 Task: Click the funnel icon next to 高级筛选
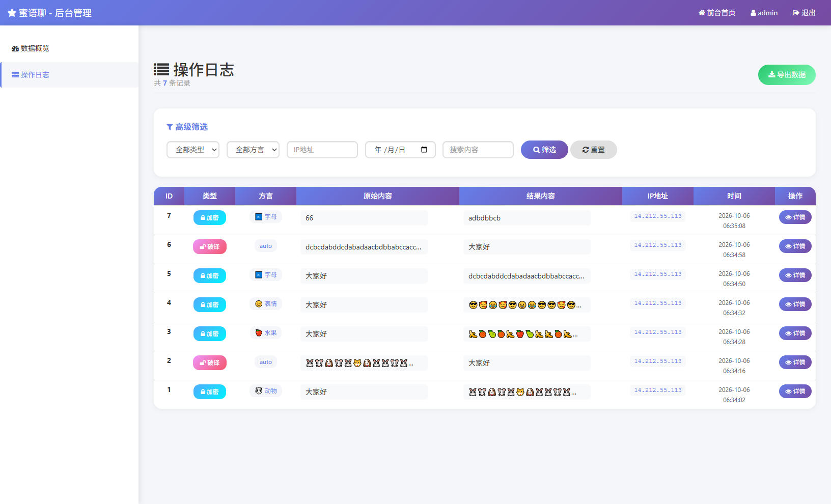point(170,127)
